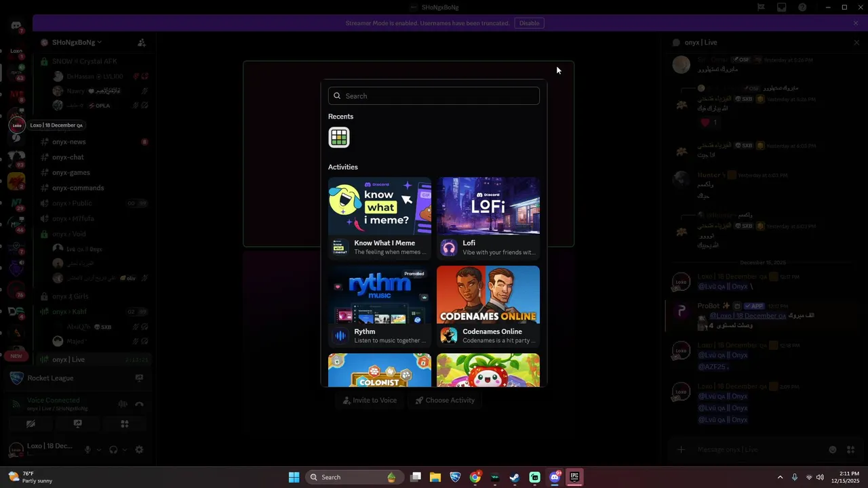Click the Know What I Meme small icon
Viewport: 868px width, 488px height.
pyautogui.click(x=340, y=247)
